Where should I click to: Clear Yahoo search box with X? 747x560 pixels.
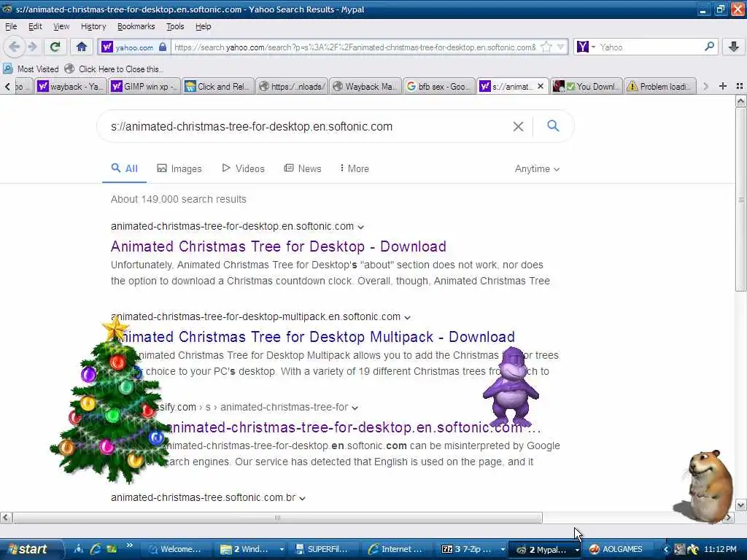coord(518,127)
